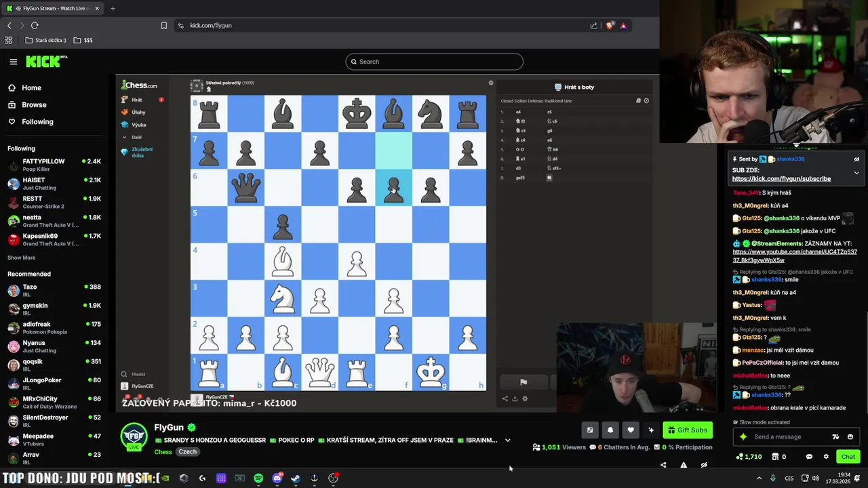Click the sparkle button beside the heart
This screenshot has width=868, height=488.
click(x=651, y=430)
